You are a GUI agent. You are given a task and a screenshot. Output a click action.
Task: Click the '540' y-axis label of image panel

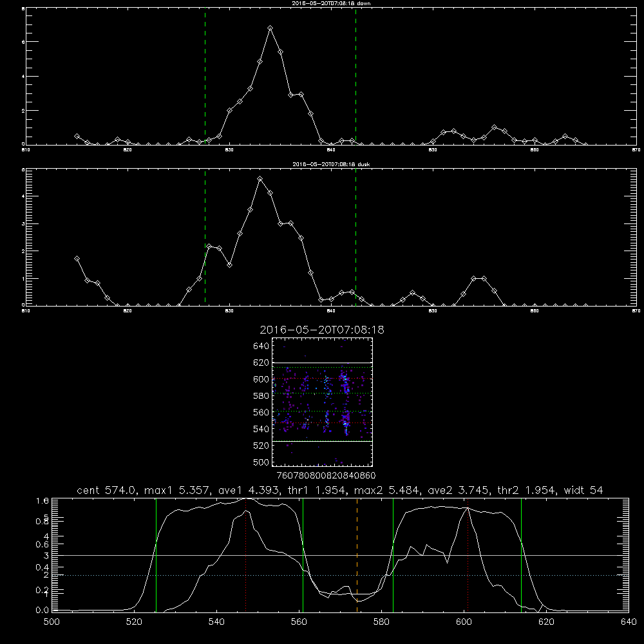tap(261, 429)
